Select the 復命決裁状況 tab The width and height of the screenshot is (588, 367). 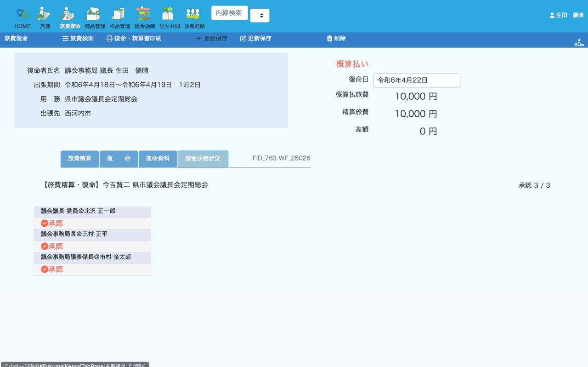coord(203,159)
